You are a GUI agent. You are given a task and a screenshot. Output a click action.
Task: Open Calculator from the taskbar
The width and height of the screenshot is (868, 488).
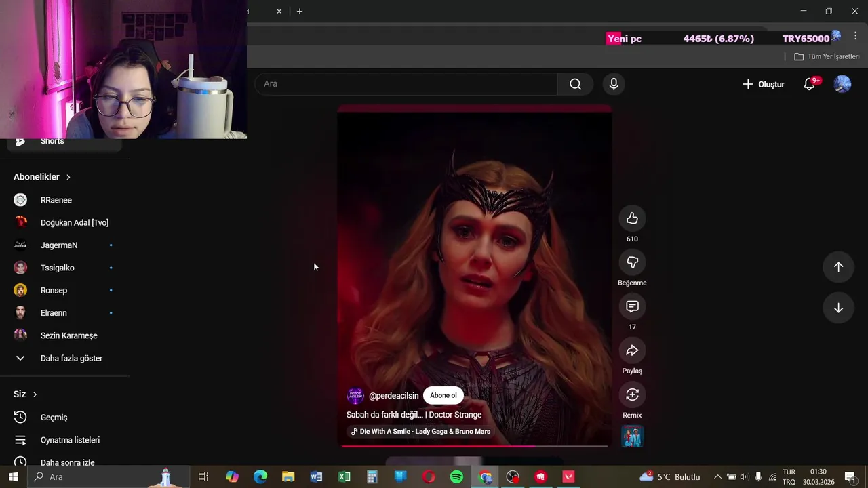click(372, 477)
